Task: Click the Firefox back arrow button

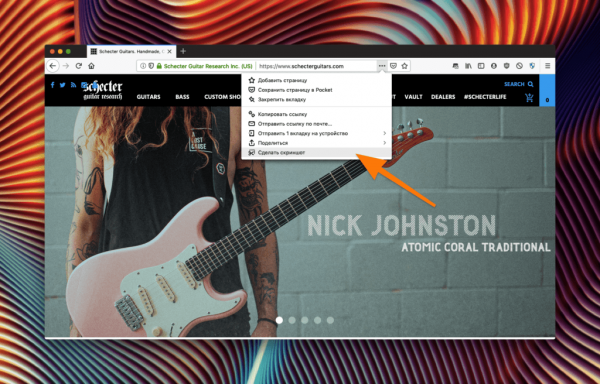Action: pos(53,66)
